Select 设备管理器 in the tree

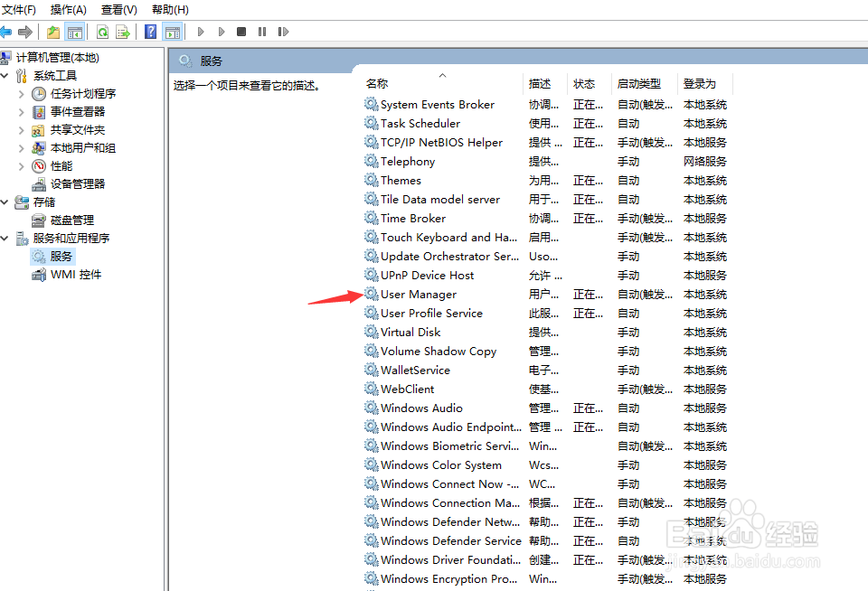point(78,184)
